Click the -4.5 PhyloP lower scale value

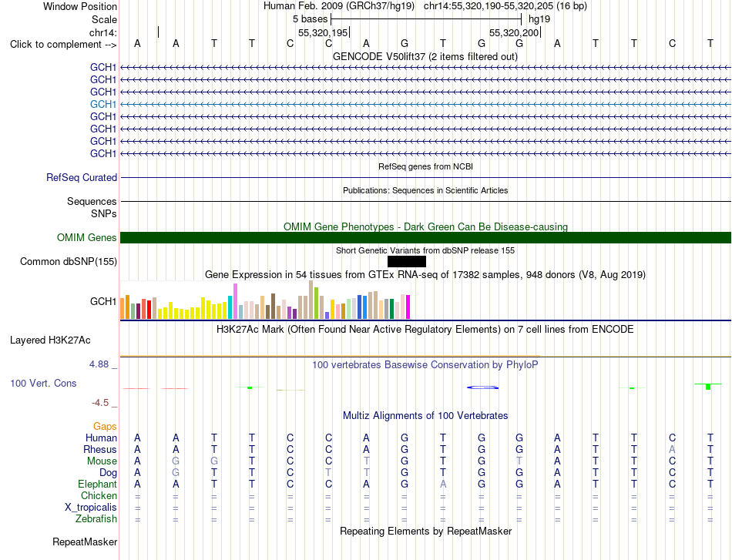(100, 403)
